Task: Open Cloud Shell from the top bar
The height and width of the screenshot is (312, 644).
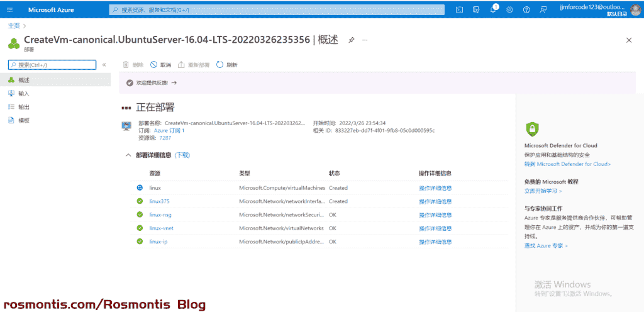Action: point(460,10)
